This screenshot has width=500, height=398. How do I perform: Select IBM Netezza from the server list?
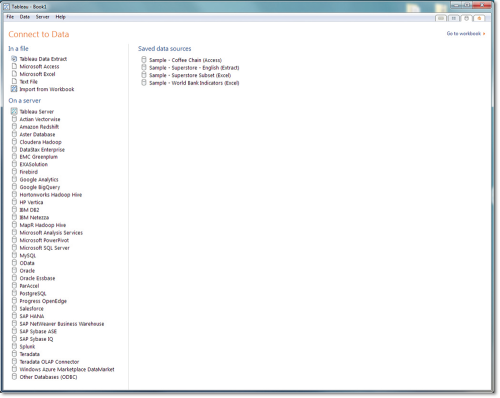pos(34,218)
